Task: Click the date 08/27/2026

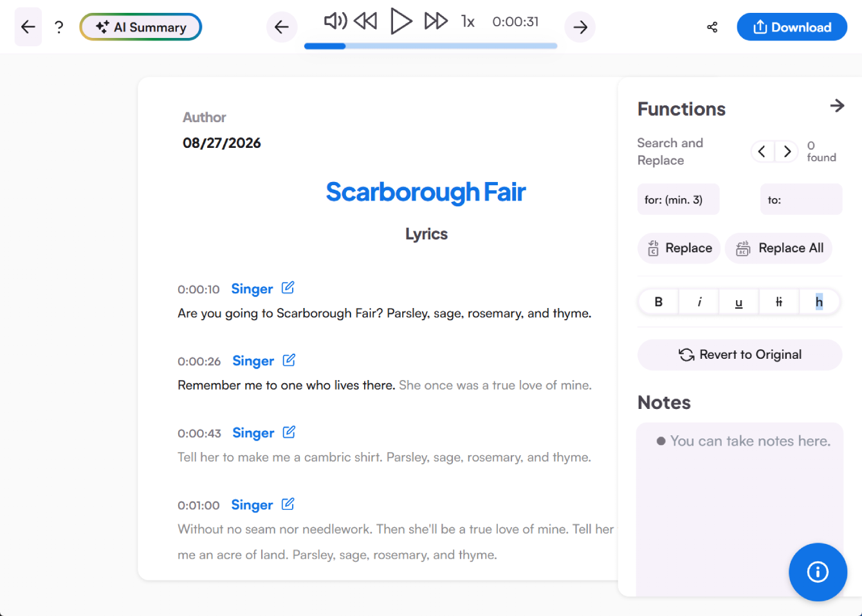Action: 222,143
